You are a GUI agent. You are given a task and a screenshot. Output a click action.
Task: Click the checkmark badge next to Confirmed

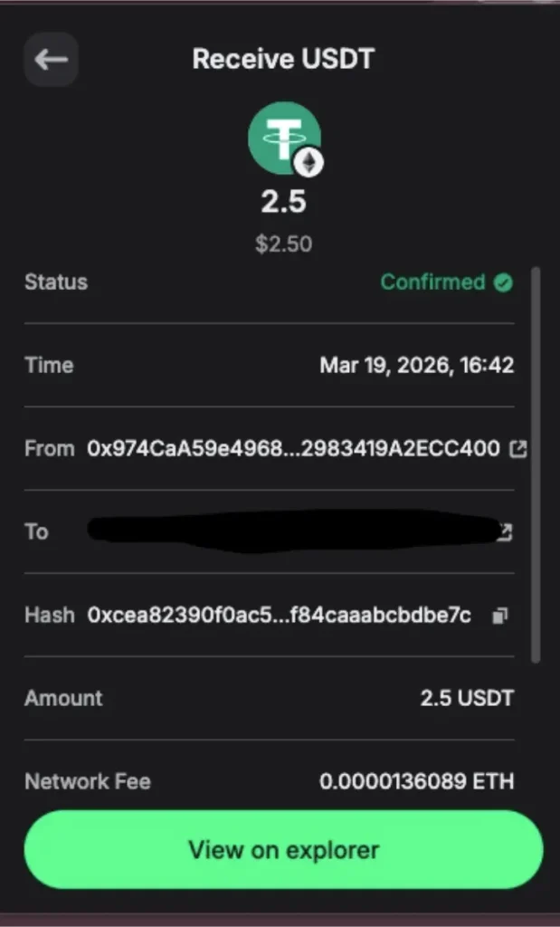tap(504, 282)
